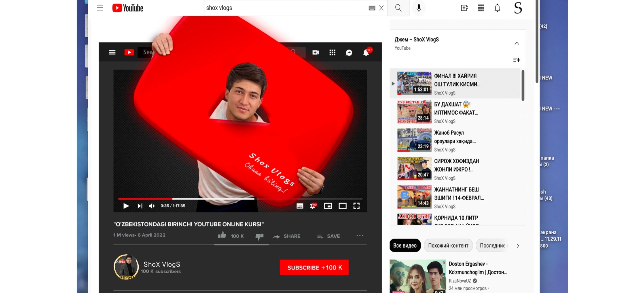Viewport: 644px width, 293px height.
Task: Open Жаноб Расул playlist video thumbnail
Action: coord(414,140)
